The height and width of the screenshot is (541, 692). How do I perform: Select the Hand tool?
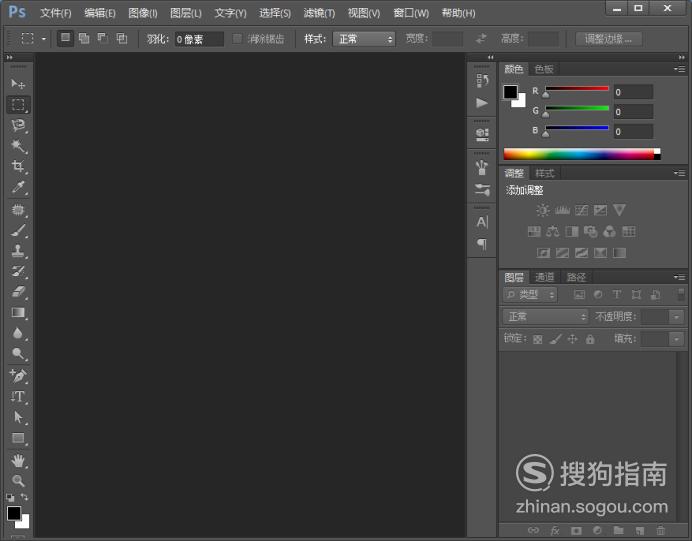[x=18, y=461]
